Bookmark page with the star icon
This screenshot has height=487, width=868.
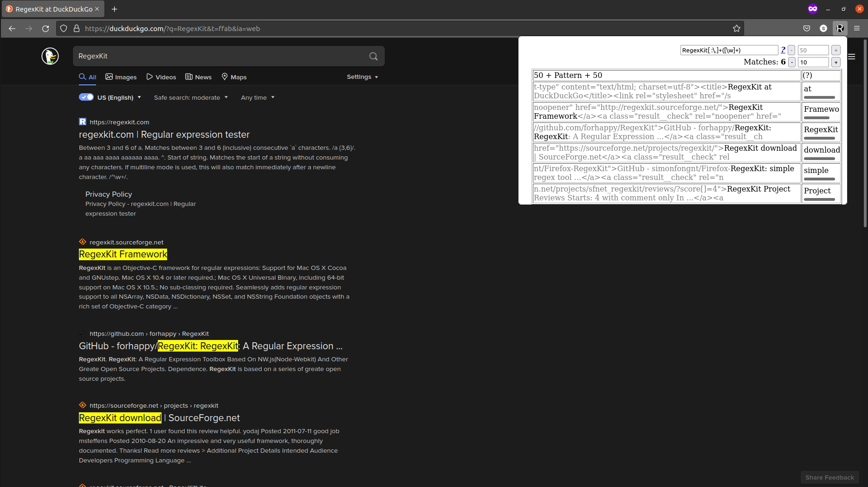[x=736, y=28]
